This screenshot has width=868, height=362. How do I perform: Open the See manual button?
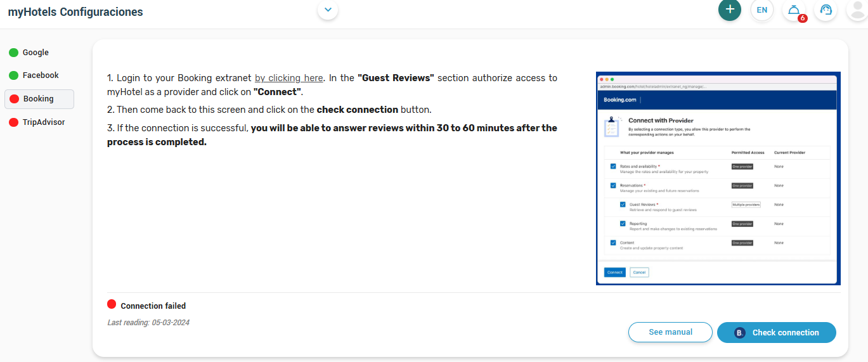pos(670,332)
